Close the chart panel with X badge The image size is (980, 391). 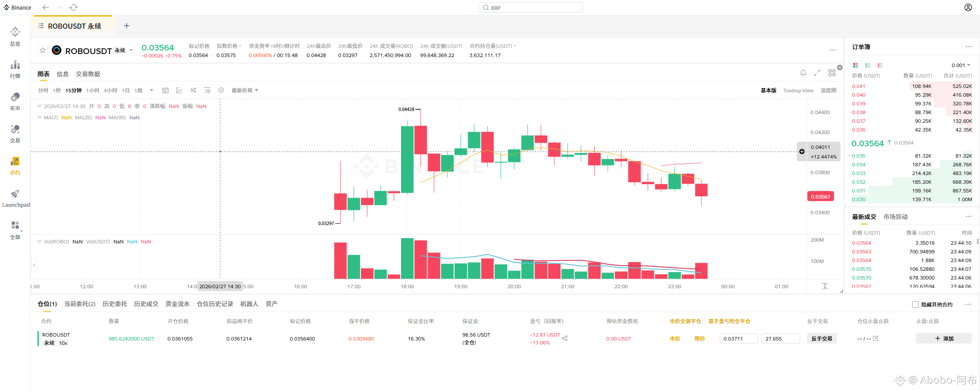[840, 67]
